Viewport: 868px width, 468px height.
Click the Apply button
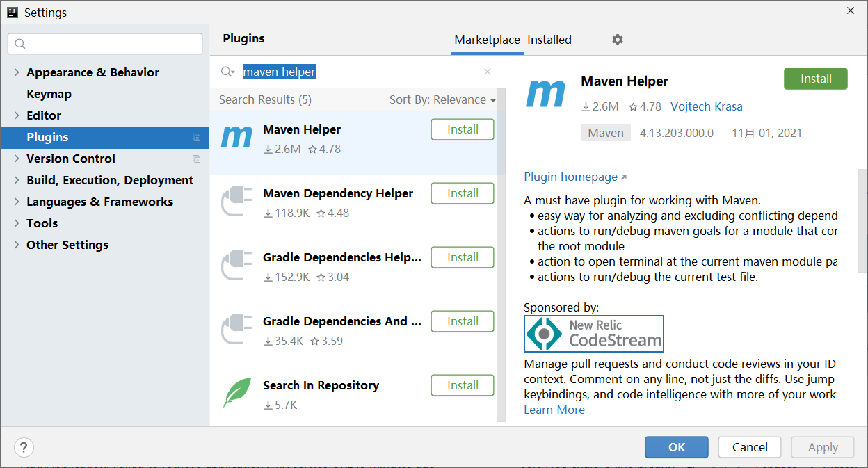coord(823,447)
